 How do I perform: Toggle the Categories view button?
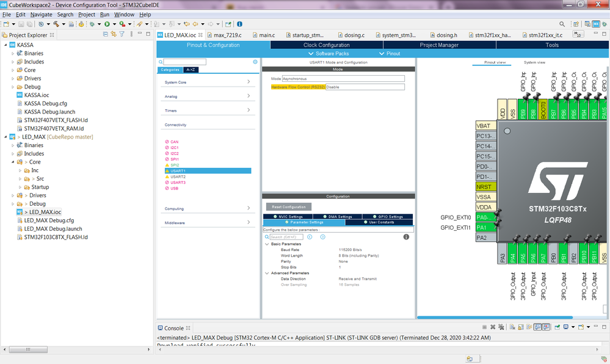coord(170,70)
